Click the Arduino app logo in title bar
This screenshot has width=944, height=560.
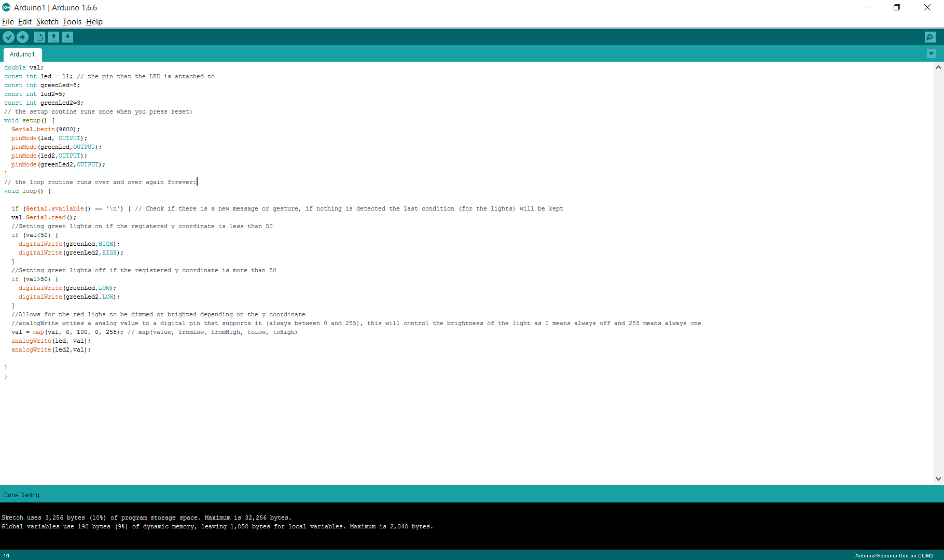(x=6, y=7)
